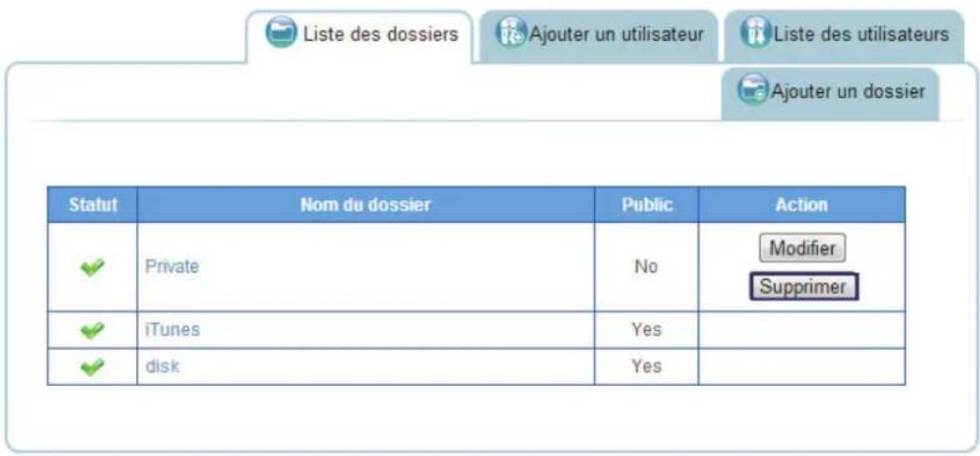Click the folder icon on Ajouter un dossier tab
Image resolution: width=980 pixels, height=456 pixels.
coord(752,90)
